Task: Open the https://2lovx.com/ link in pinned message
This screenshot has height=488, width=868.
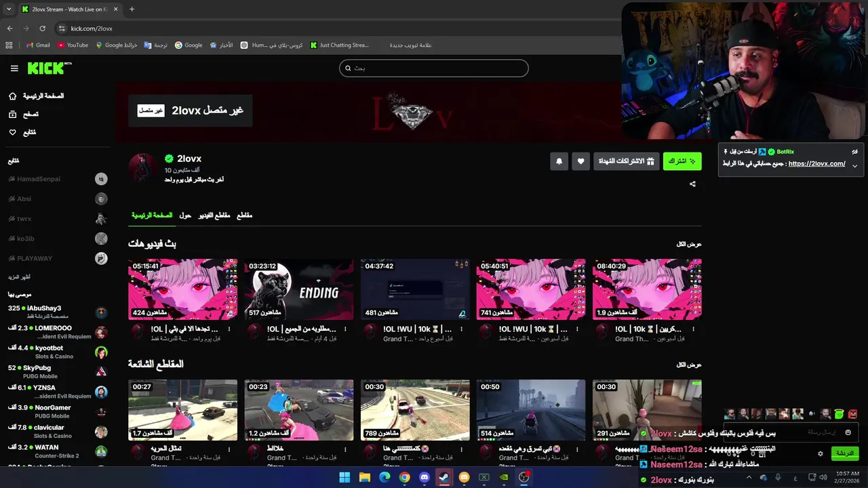Action: click(816, 164)
